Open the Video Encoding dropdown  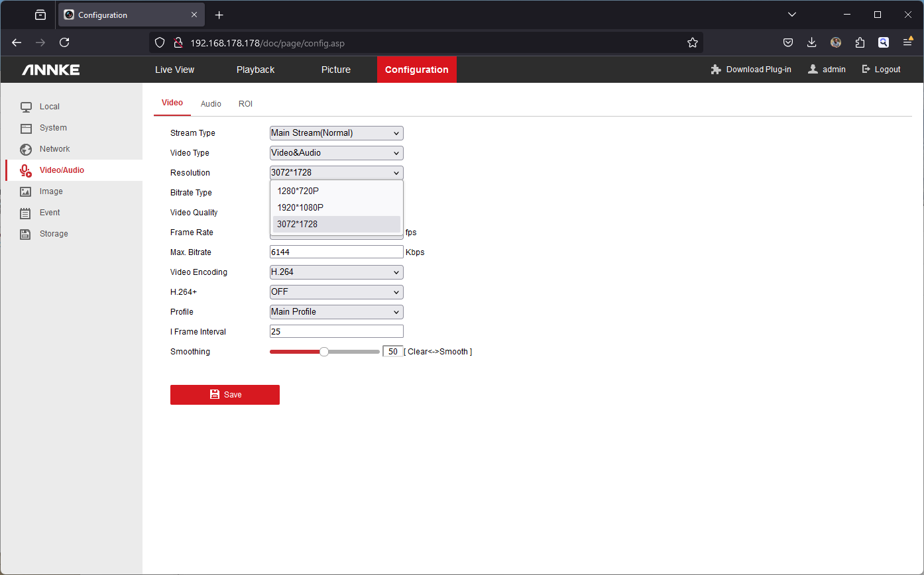[336, 272]
